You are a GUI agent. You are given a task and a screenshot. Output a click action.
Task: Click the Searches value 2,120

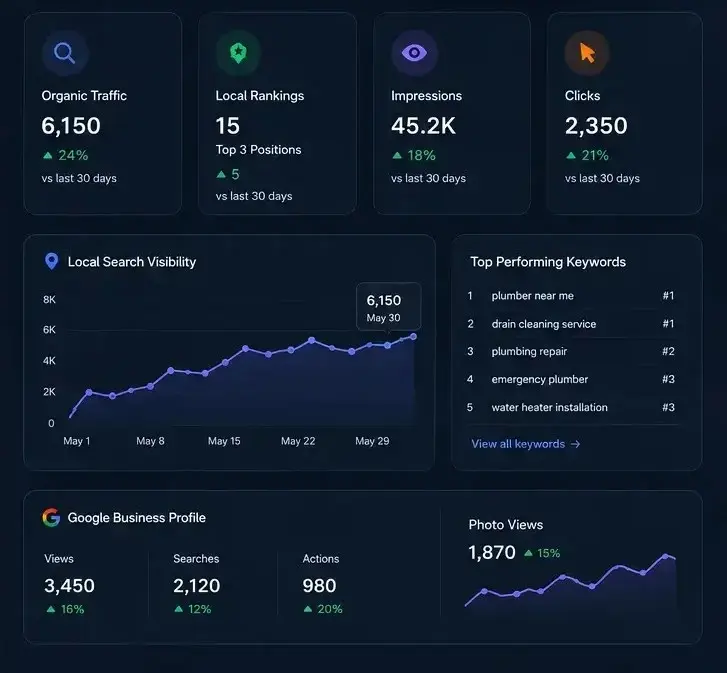coord(197,586)
